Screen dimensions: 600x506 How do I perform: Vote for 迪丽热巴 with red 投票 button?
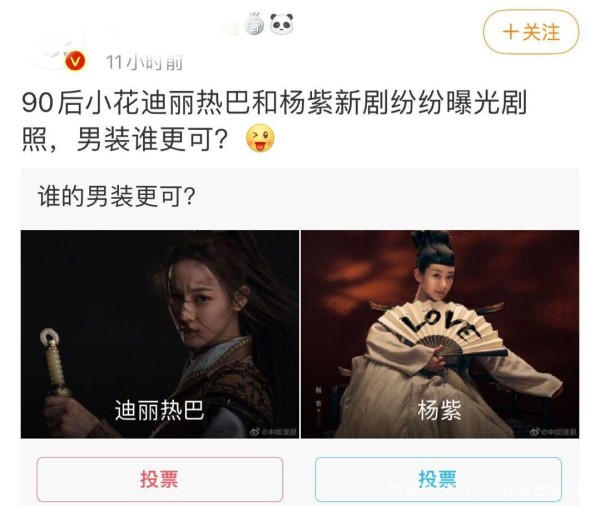[160, 479]
